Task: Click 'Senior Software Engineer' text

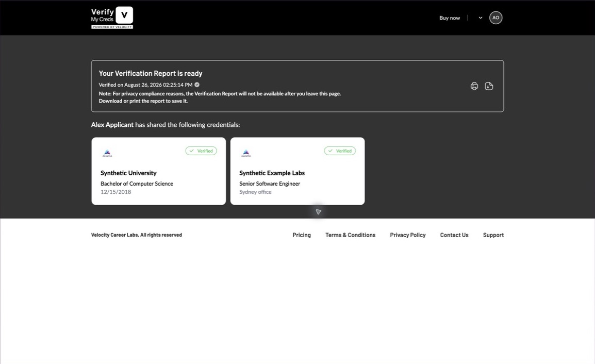Action: click(x=270, y=184)
